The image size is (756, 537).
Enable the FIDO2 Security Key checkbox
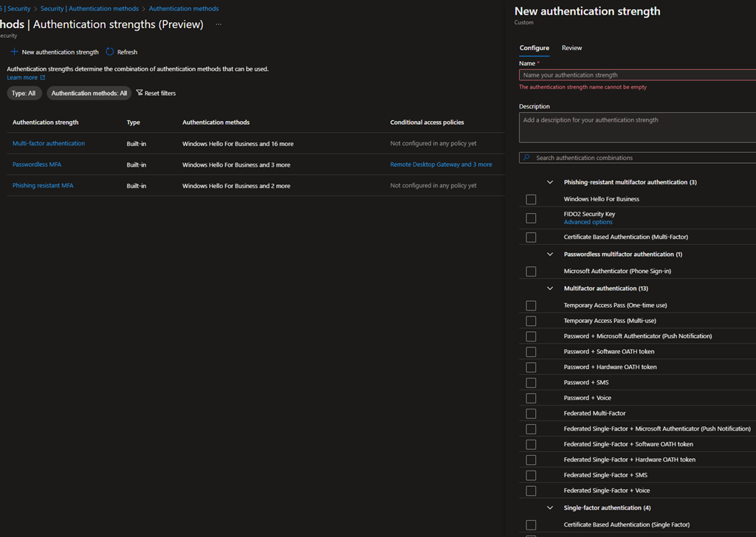click(531, 218)
